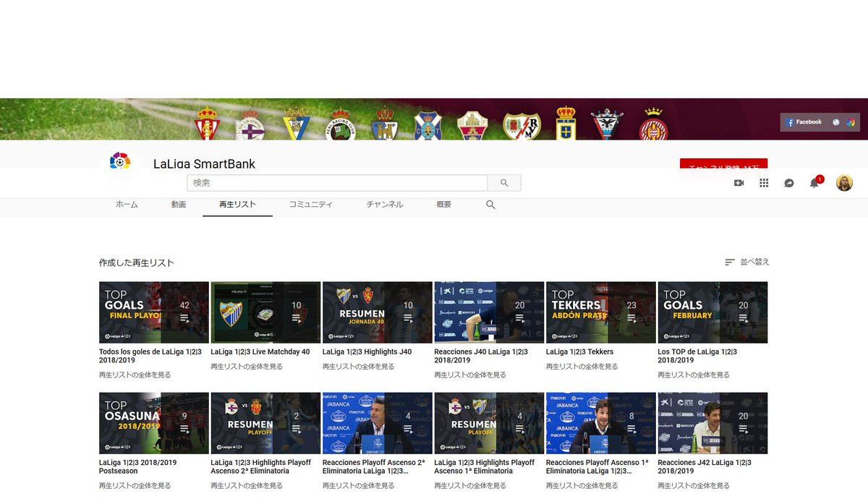View full playlist under LaLiga Tekkers

click(x=582, y=367)
